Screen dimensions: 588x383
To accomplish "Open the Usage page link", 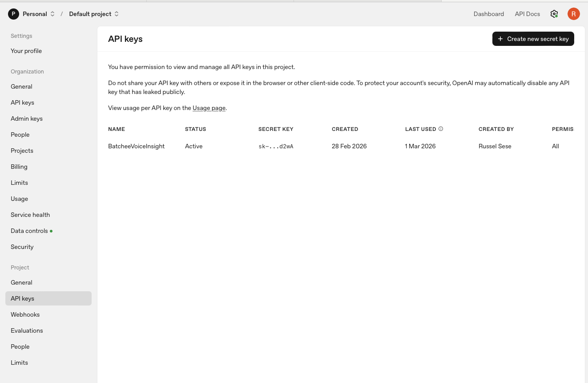I will pyautogui.click(x=209, y=108).
